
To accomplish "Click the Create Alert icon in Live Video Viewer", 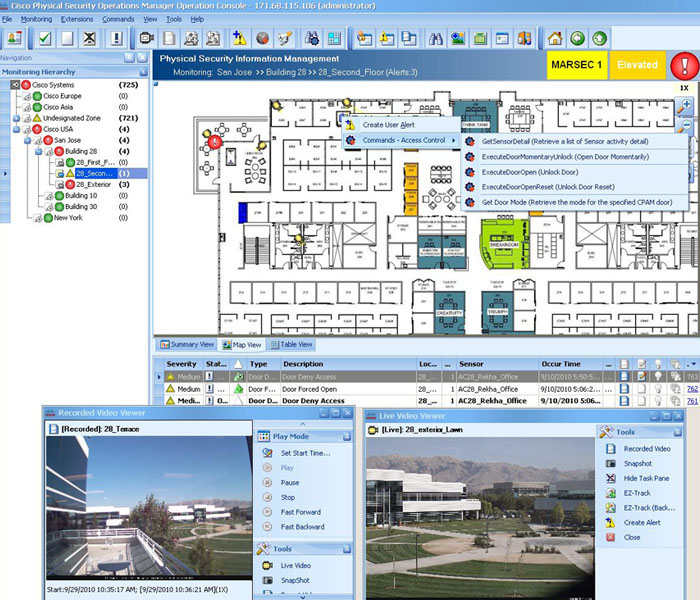I will pos(610,522).
